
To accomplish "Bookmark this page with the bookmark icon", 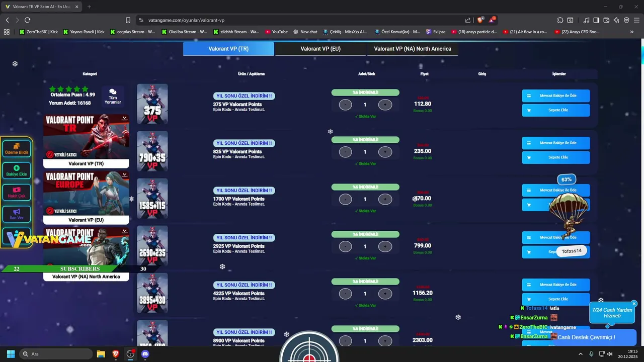I will click(128, 20).
